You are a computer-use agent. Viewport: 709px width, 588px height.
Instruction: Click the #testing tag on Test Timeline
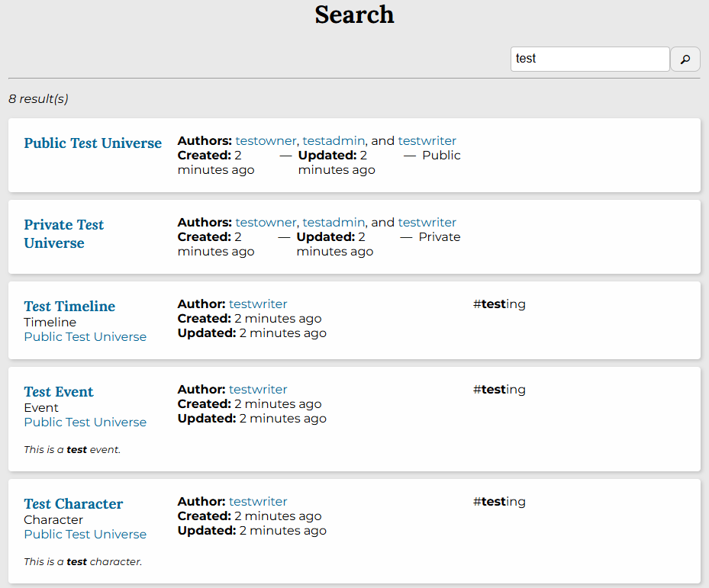coord(499,304)
